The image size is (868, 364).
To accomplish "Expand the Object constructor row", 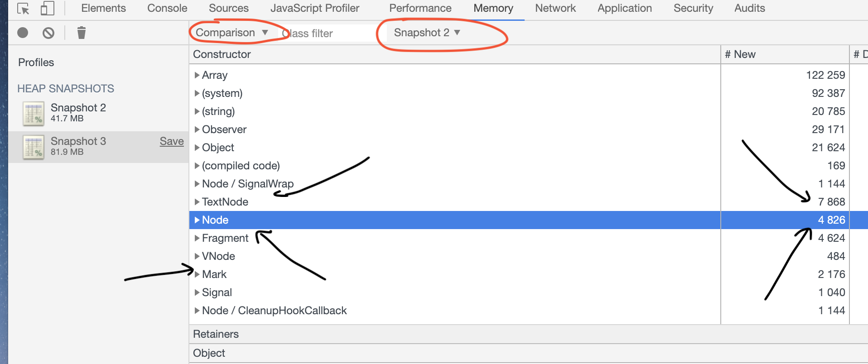I will point(197,148).
